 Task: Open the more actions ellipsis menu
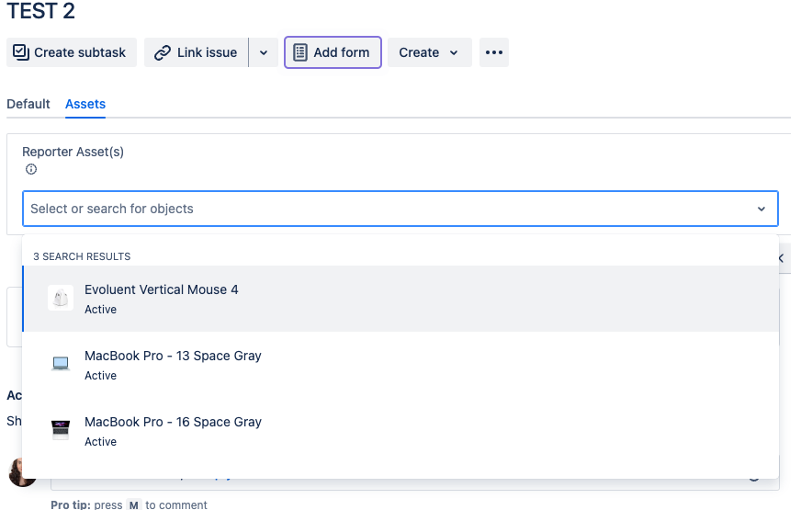click(x=494, y=52)
